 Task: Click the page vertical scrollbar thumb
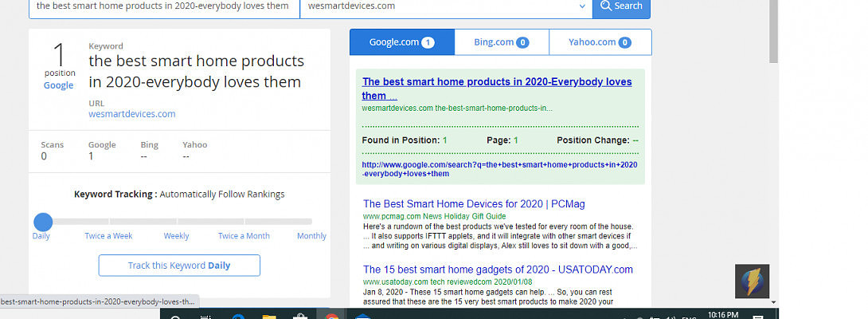pyautogui.click(x=773, y=32)
